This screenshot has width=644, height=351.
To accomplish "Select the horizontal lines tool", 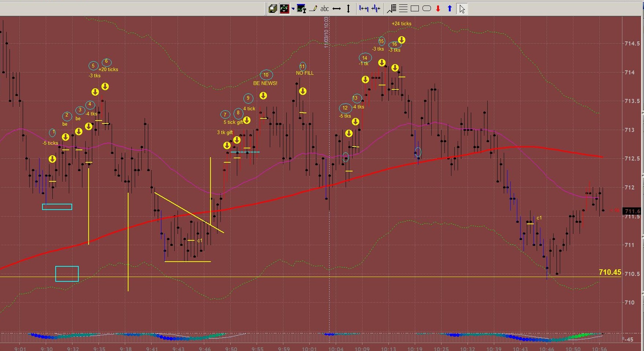I will point(403,8).
